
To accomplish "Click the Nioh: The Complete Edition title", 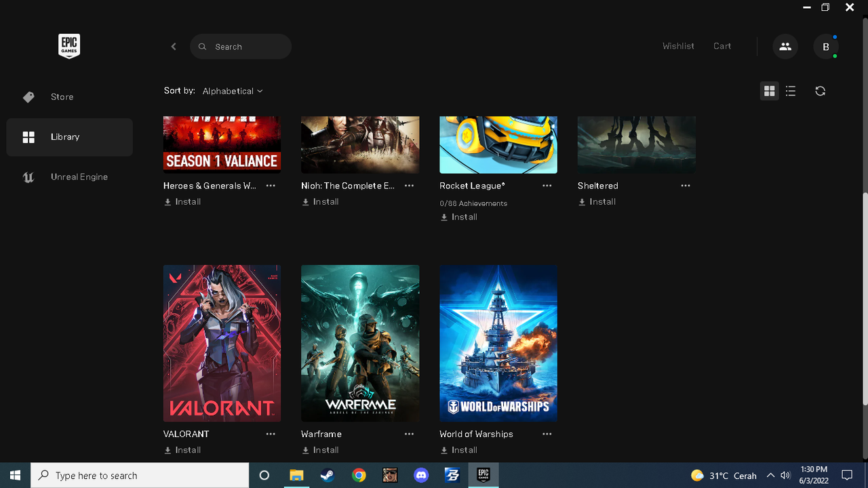I will point(348,186).
